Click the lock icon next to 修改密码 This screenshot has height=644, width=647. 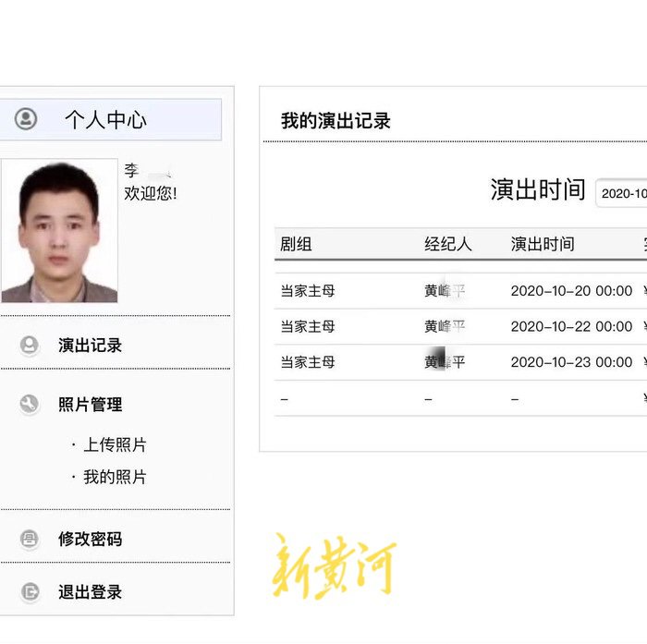(x=30, y=539)
